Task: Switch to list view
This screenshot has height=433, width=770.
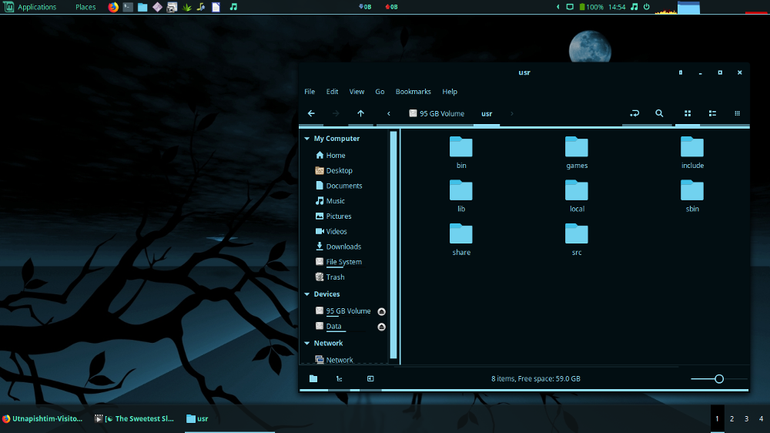Action: [712, 113]
